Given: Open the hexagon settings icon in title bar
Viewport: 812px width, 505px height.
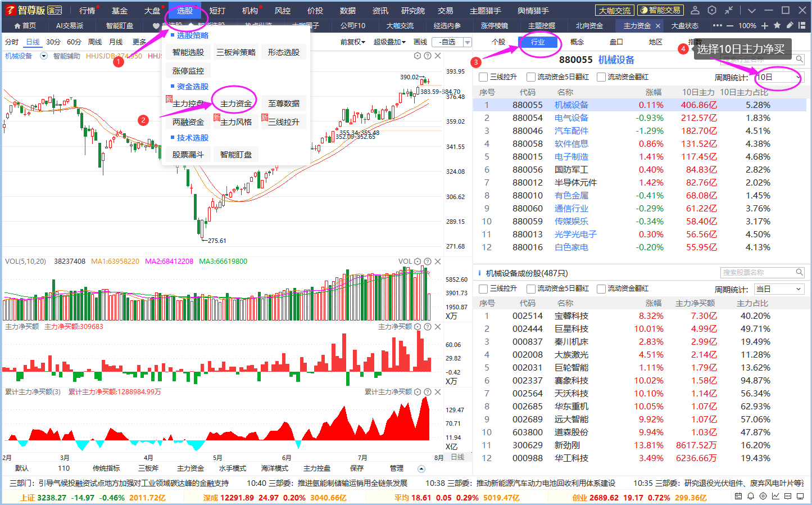Looking at the screenshot, I should (x=712, y=10).
